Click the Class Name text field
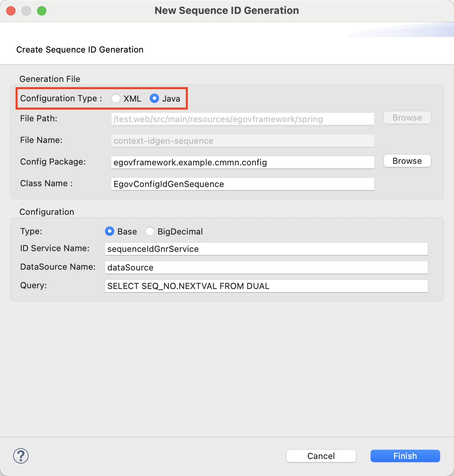Image resolution: width=454 pixels, height=476 pixels. point(242,184)
